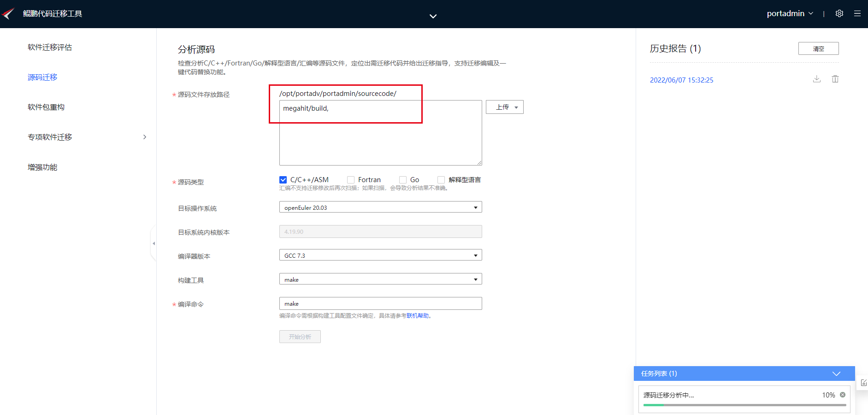Viewport: 868px width, 415px height.
Task: Open the settings gear icon
Action: [x=839, y=13]
